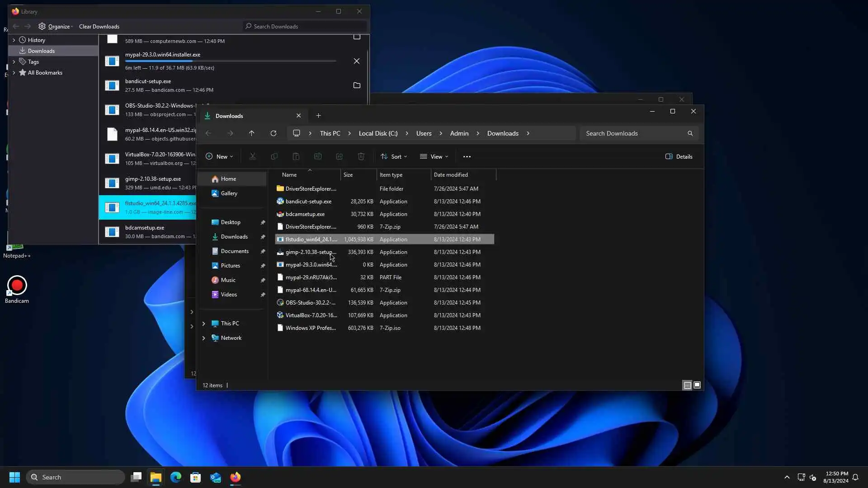Image resolution: width=868 pixels, height=488 pixels.
Task: Open the Sort dropdown menu
Action: (x=394, y=157)
